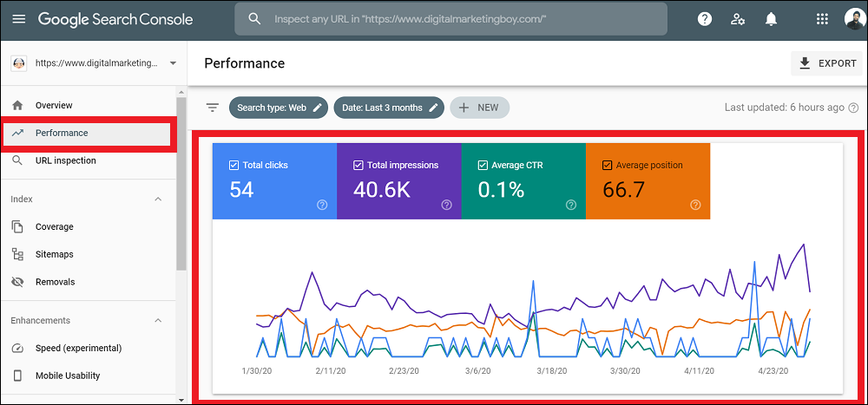Select the purple Total impressions card

(x=399, y=181)
